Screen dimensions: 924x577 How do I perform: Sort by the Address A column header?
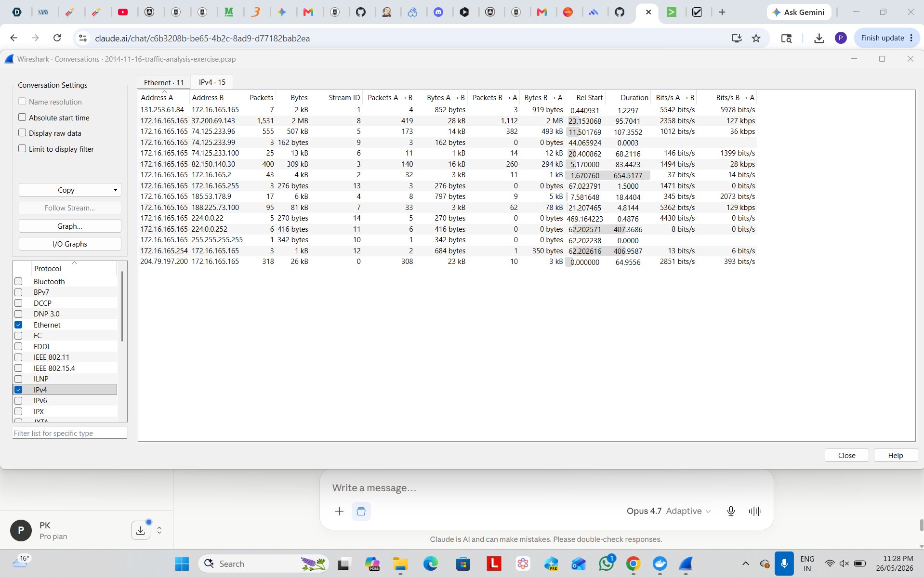click(x=163, y=97)
